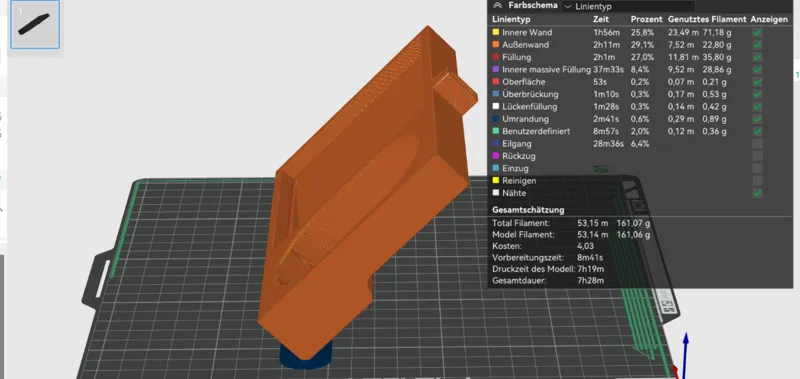Click the orange Außenwand color swatch
This screenshot has height=379, width=800.
pos(495,44)
